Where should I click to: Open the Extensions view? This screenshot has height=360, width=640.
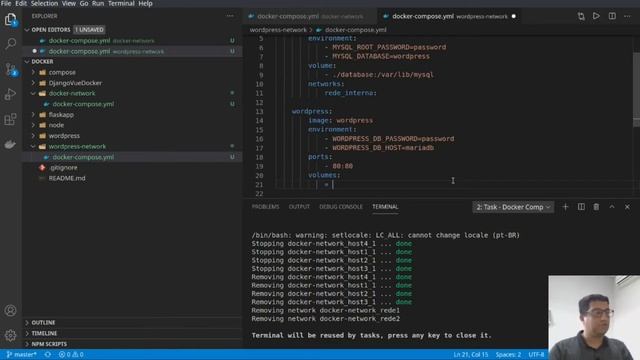11,119
